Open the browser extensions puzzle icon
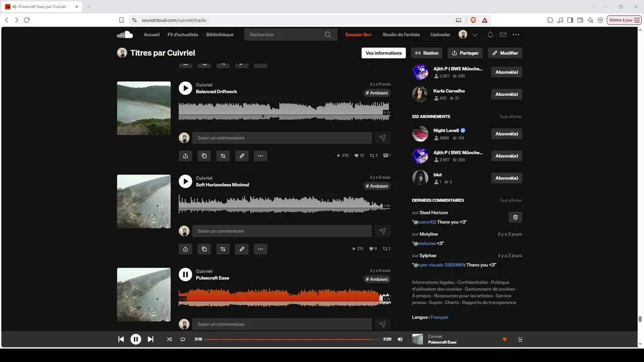Screen dimensions: 644x362 click(x=550, y=20)
